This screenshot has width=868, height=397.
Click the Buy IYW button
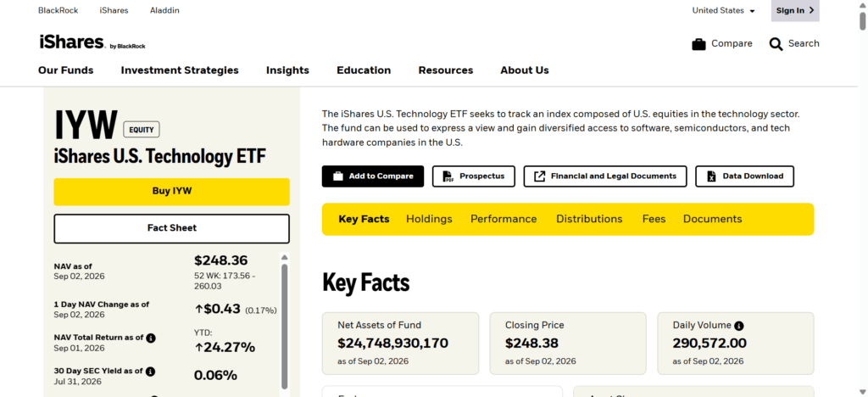[x=171, y=192]
